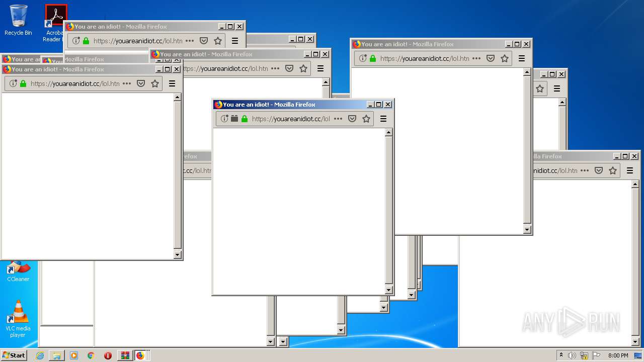Click the Pocket icon in the upper-right Firefox window
The image size is (644, 362).
(x=491, y=58)
